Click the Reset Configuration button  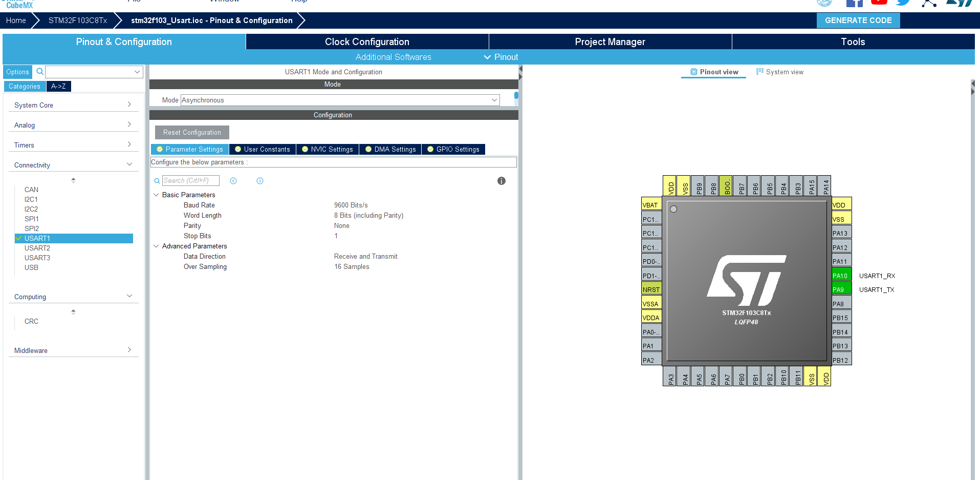pos(192,132)
